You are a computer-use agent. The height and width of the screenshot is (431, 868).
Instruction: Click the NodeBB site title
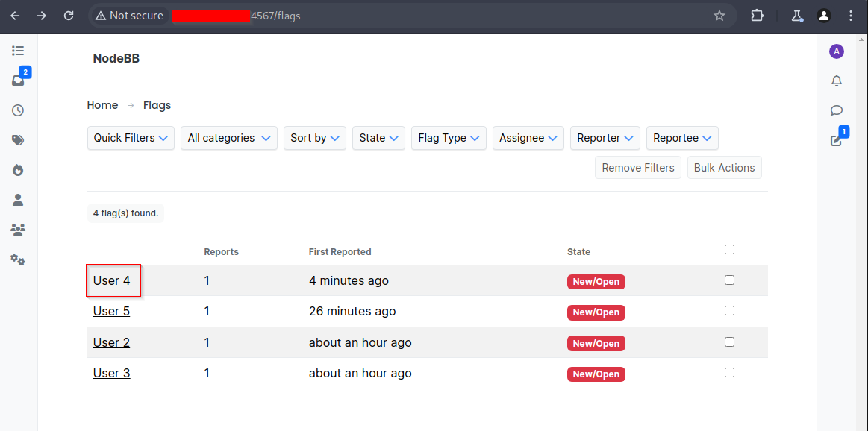coord(116,58)
